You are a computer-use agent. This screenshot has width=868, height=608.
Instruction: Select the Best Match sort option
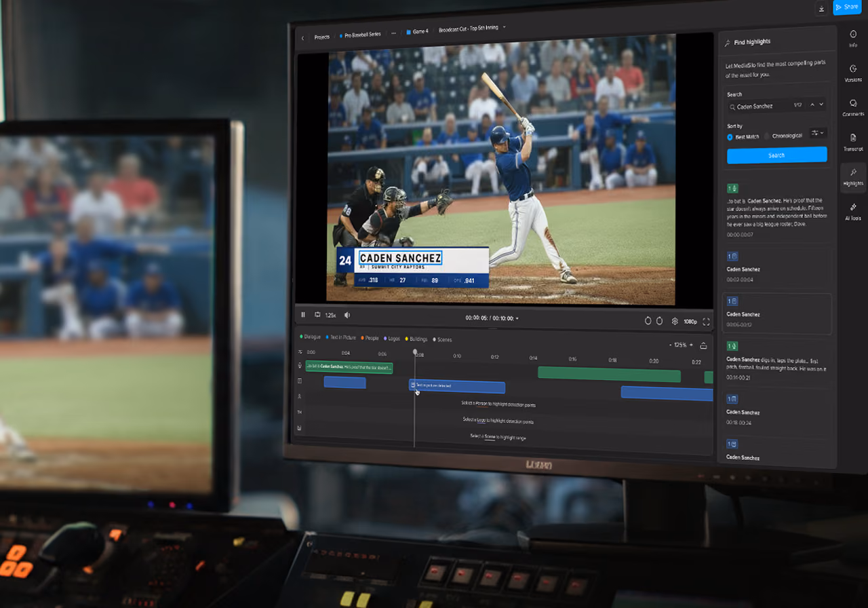coord(743,136)
